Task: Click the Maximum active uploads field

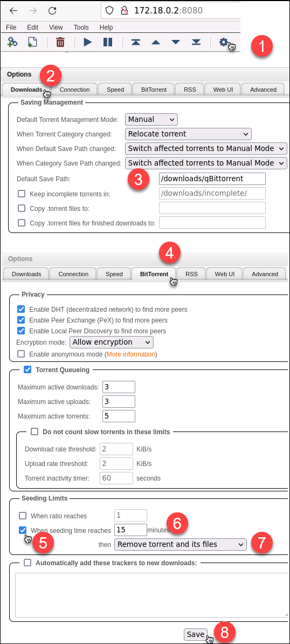Action: click(x=119, y=401)
